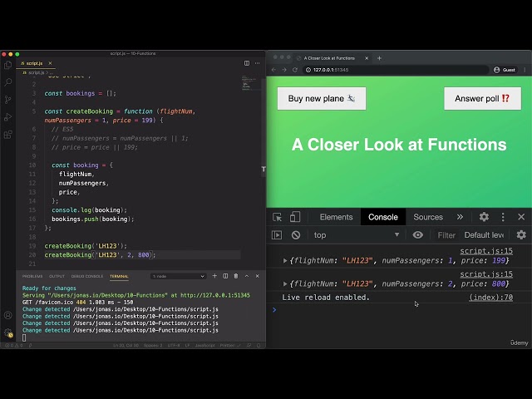Viewport: 532px width, 399px height.
Task: Open a new browser tab
Action: pyautogui.click(x=379, y=58)
